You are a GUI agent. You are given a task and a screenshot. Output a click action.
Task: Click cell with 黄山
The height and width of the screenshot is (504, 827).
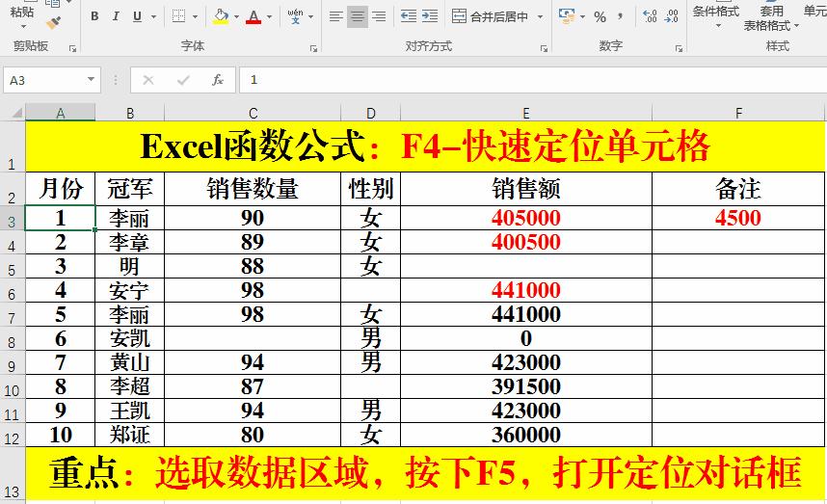pos(130,362)
